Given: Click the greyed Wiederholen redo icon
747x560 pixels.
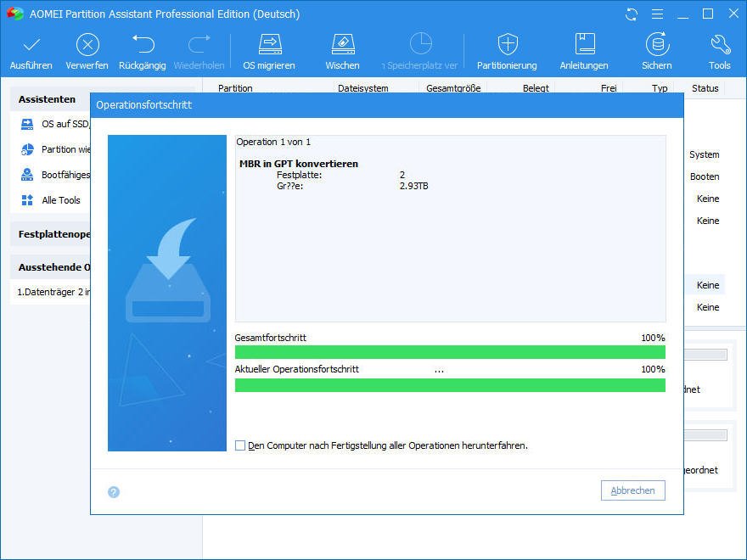Looking at the screenshot, I should tap(199, 44).
